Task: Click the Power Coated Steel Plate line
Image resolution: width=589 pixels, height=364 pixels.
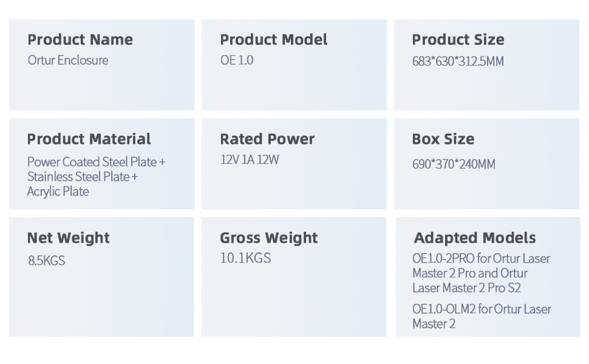Action: [x=96, y=162]
